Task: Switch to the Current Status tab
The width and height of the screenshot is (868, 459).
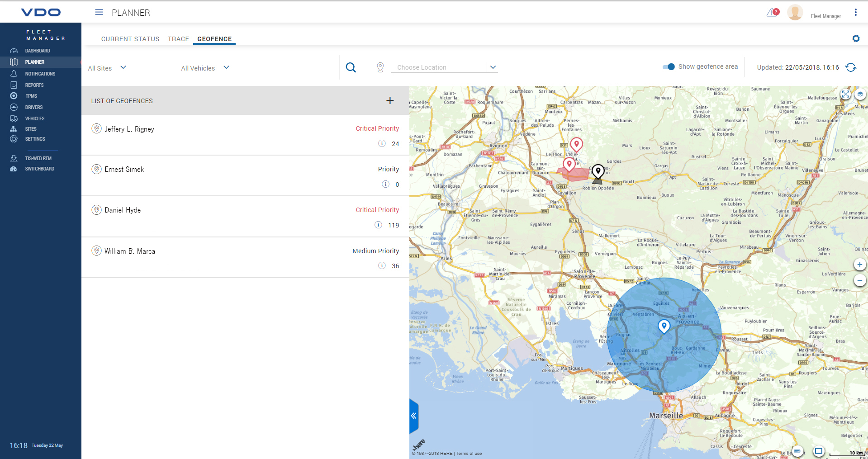Action: pyautogui.click(x=130, y=39)
